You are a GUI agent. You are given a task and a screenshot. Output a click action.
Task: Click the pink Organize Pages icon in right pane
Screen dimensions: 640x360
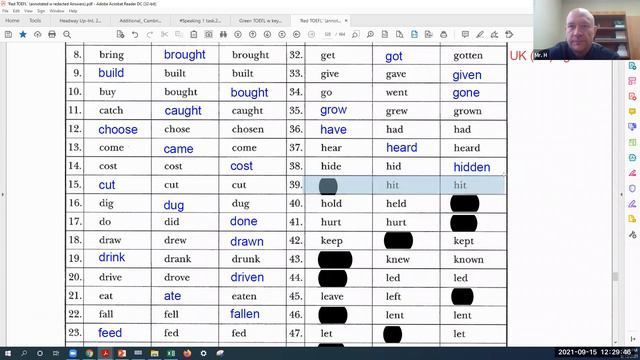(632, 81)
